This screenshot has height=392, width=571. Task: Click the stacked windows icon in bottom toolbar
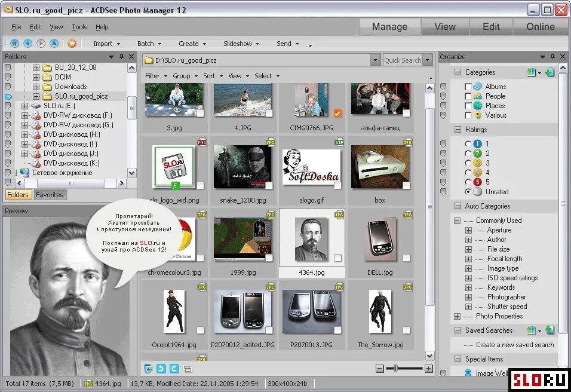pyautogui.click(x=188, y=369)
